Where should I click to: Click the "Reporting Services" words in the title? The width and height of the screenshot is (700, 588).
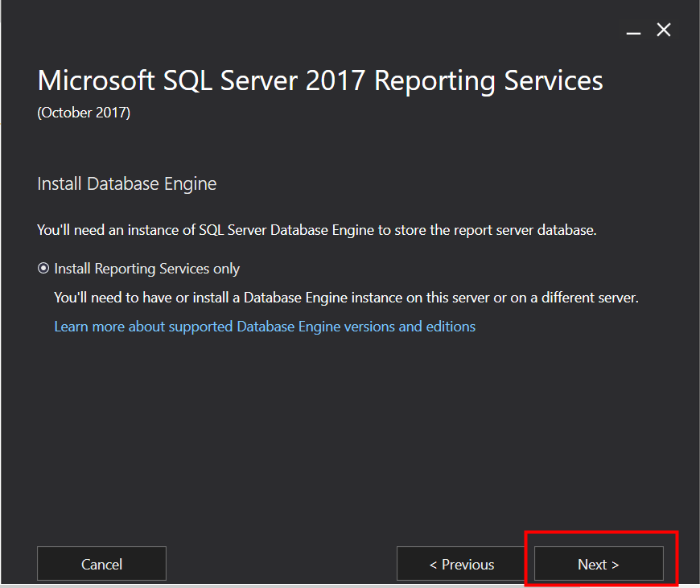(x=488, y=80)
